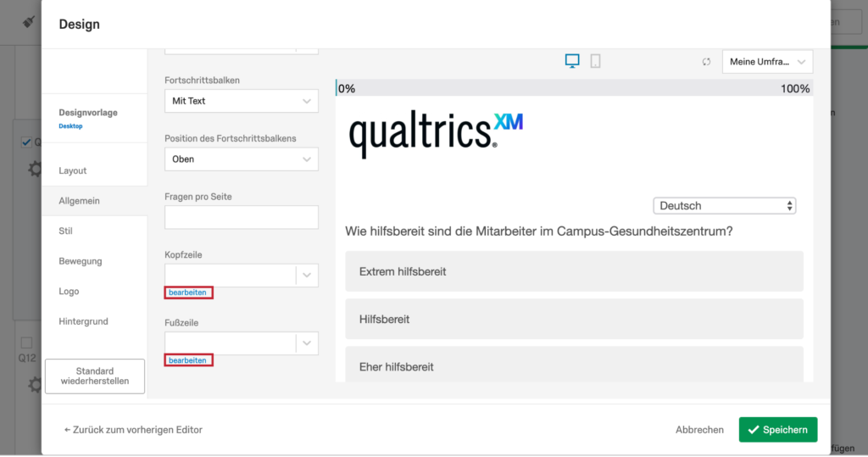
Task: Select the Stil sidebar tab
Action: click(66, 231)
